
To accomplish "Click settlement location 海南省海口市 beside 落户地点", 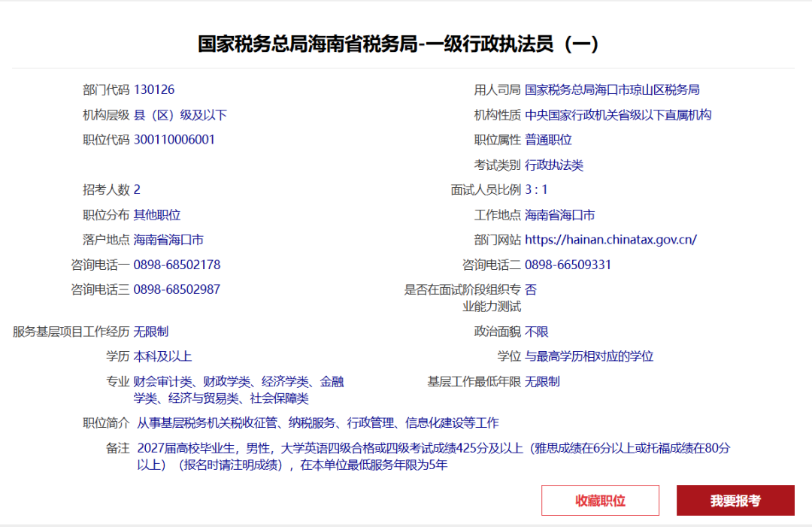I will [x=168, y=240].
